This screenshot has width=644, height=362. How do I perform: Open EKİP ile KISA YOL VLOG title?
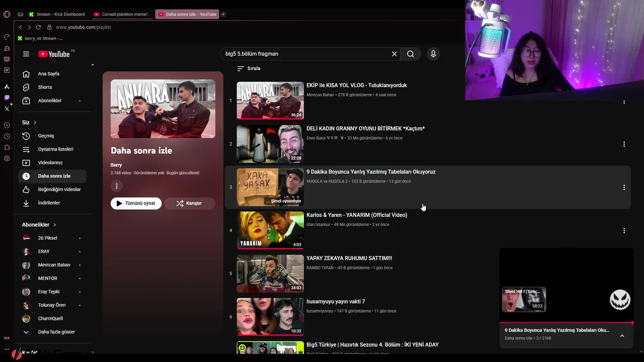pos(357,85)
